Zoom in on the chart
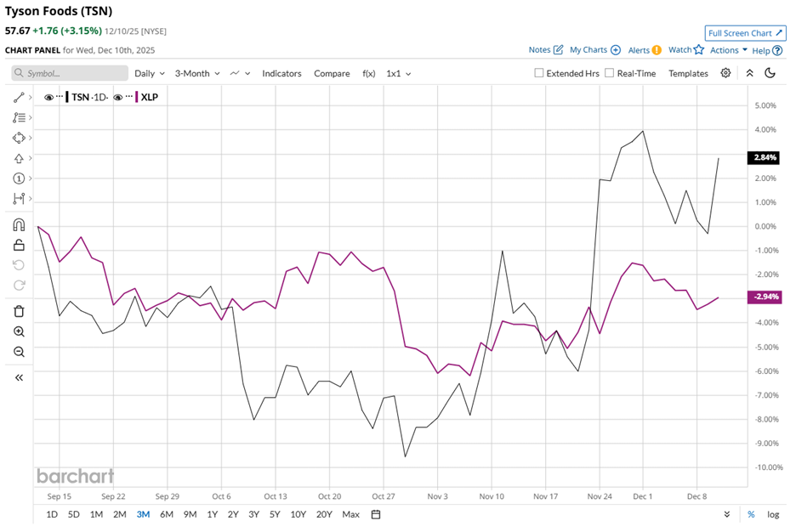Image resolution: width=796 pixels, height=532 pixels. pos(19,331)
